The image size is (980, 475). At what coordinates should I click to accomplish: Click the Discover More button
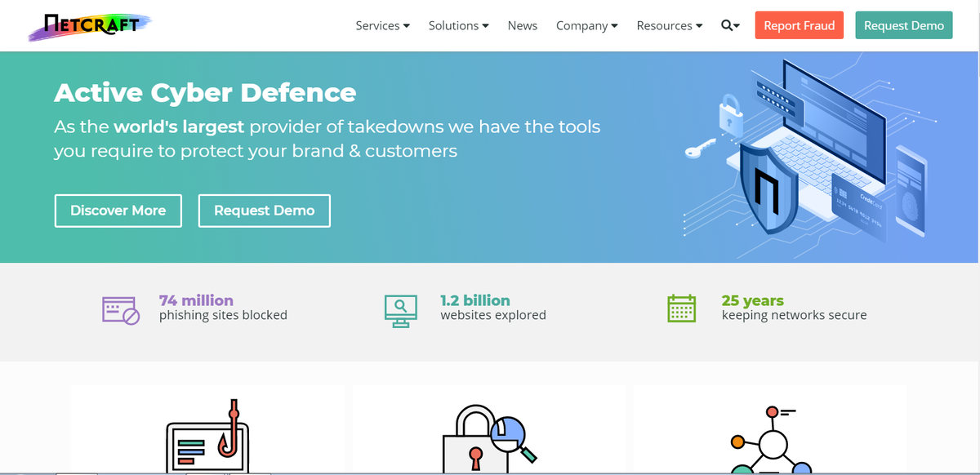point(118,211)
